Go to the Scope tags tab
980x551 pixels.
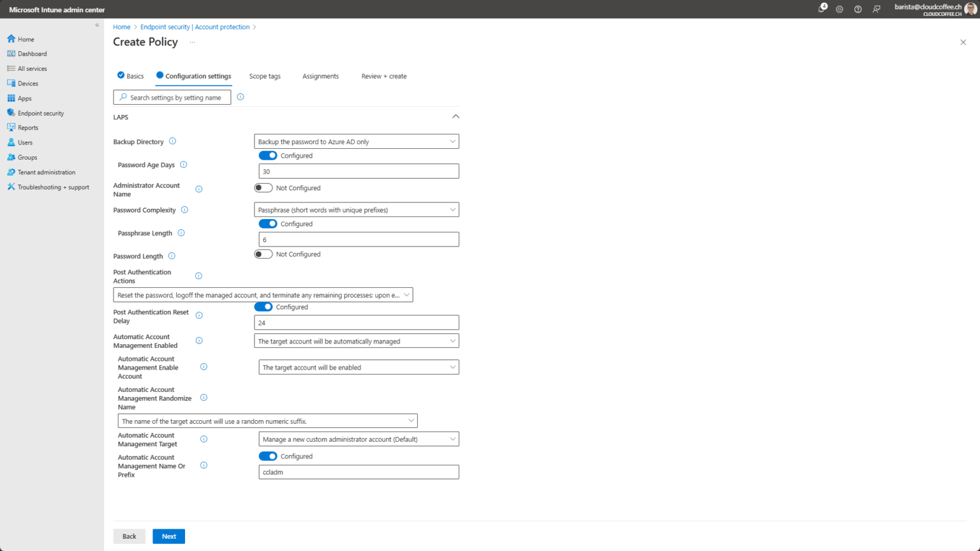265,76
